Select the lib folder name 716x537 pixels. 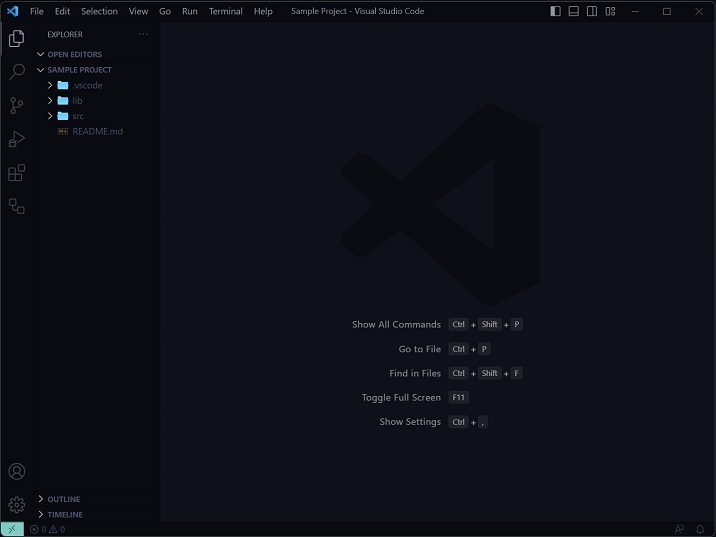[x=77, y=100]
